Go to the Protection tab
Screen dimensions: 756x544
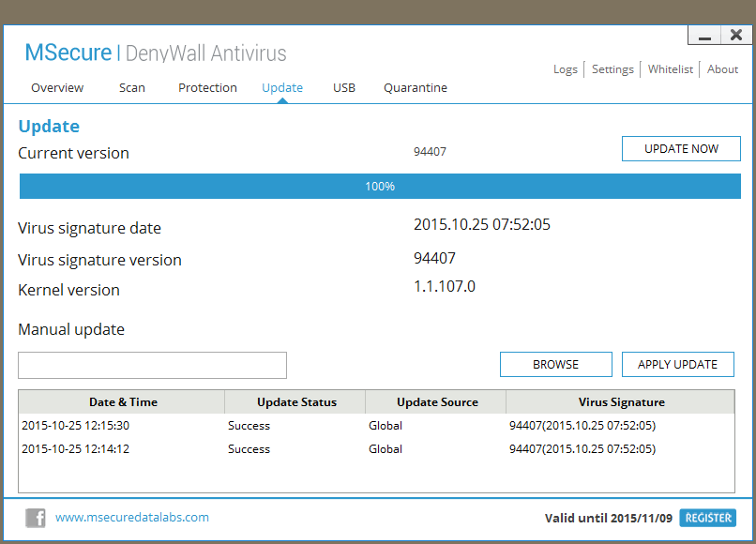click(208, 88)
